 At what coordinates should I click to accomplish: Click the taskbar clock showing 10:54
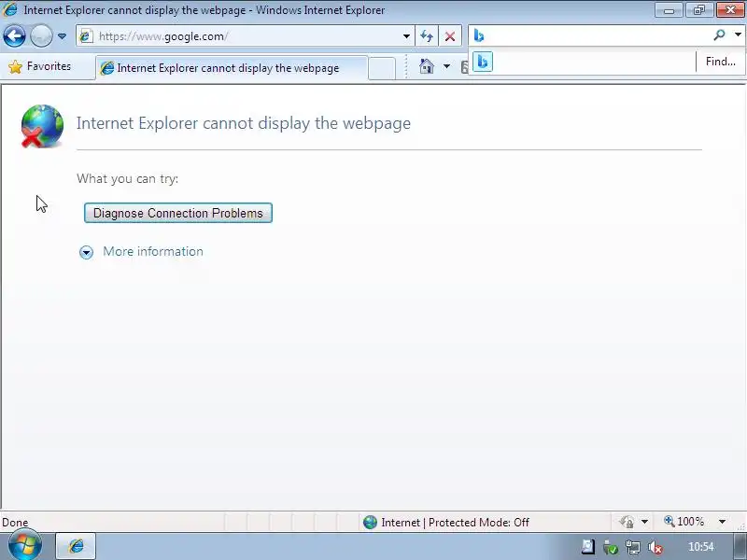(x=701, y=547)
